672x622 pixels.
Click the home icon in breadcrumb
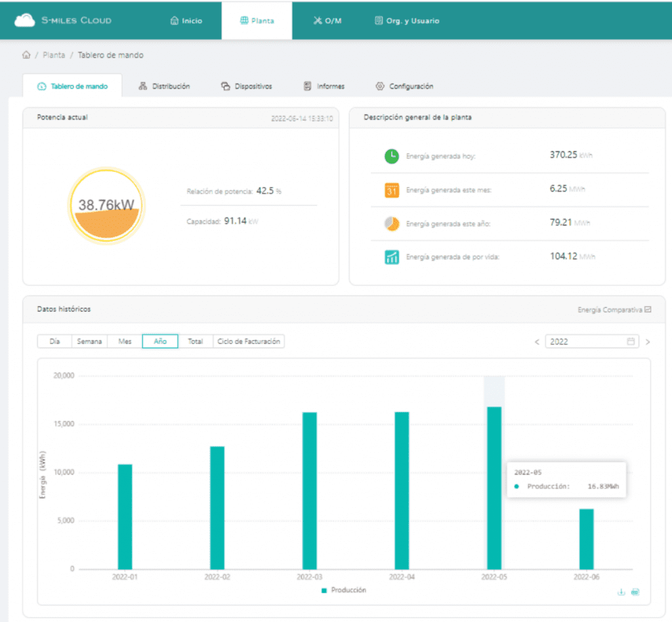tap(26, 55)
